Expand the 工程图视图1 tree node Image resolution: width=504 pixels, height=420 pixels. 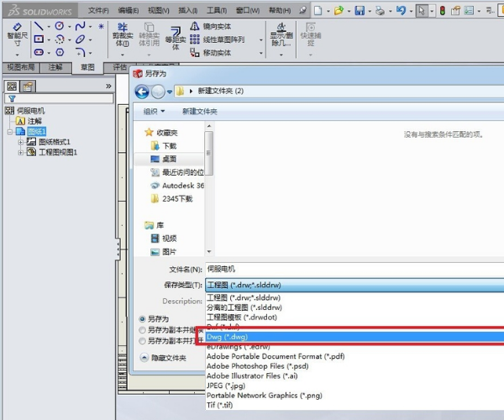21,152
